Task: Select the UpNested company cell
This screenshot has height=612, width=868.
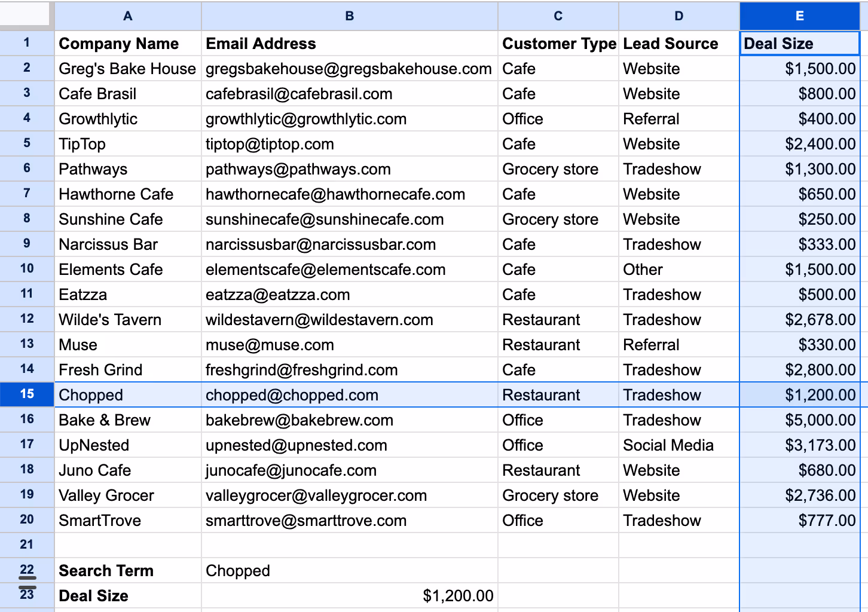Action: [x=128, y=445]
